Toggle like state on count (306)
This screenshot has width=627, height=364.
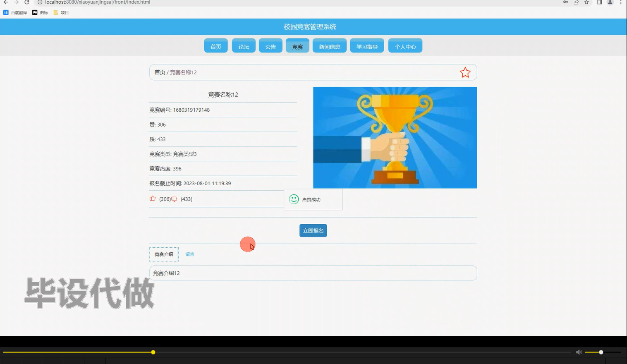point(165,199)
